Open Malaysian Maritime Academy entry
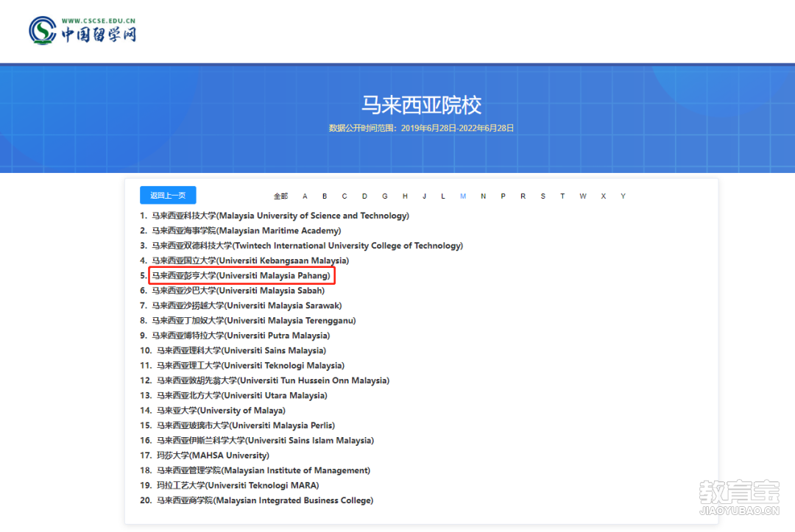This screenshot has height=532, width=795. [247, 230]
